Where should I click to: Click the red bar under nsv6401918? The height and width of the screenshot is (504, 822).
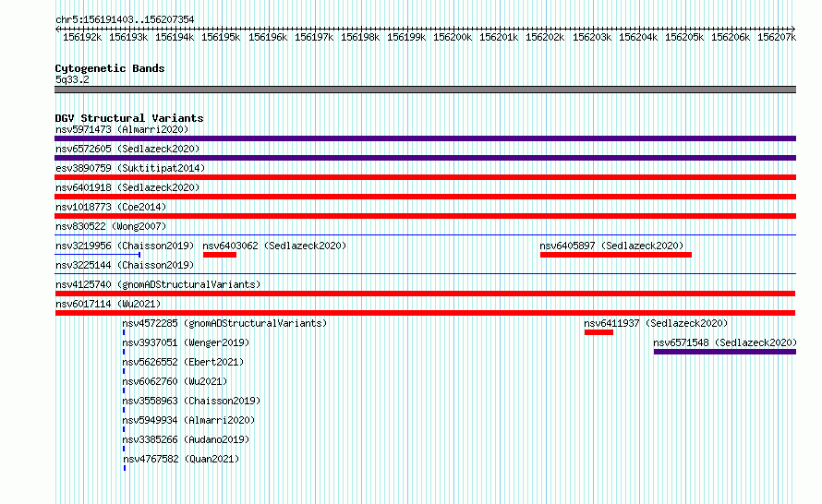click(x=425, y=197)
